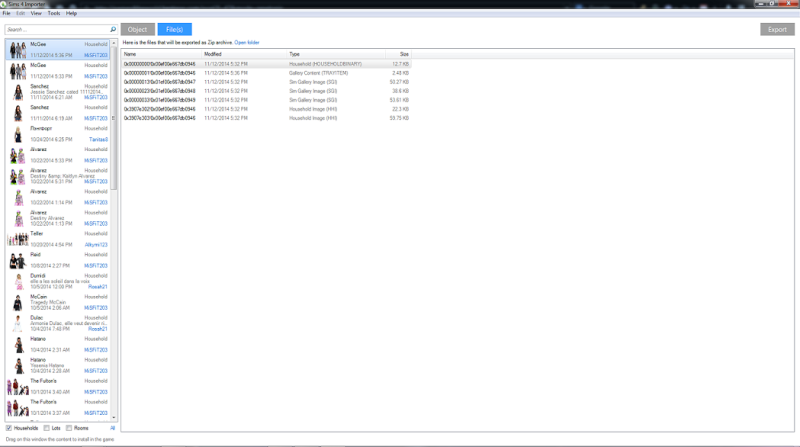Open the File menu
The image size is (800, 447).
point(7,13)
